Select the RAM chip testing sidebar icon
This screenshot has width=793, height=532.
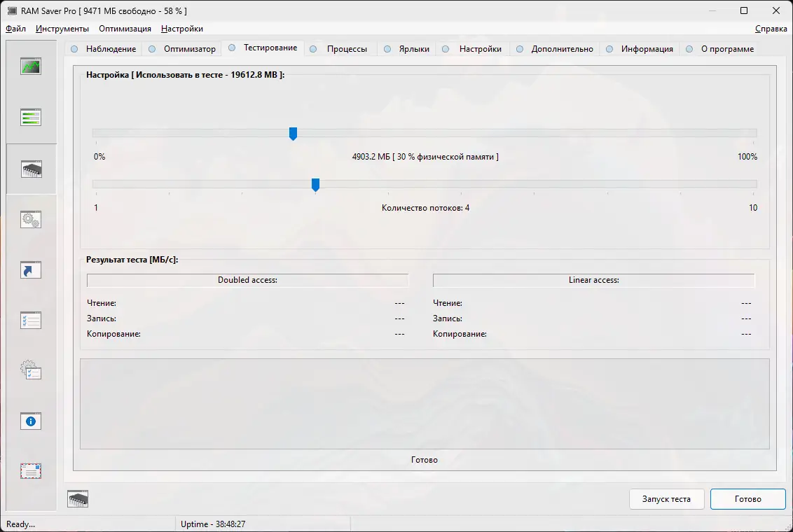(x=31, y=169)
